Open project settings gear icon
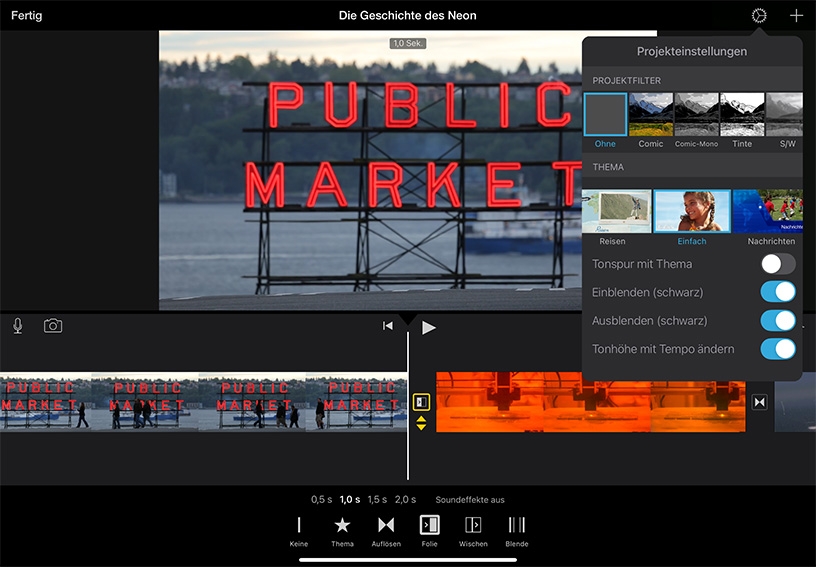 pos(759,16)
